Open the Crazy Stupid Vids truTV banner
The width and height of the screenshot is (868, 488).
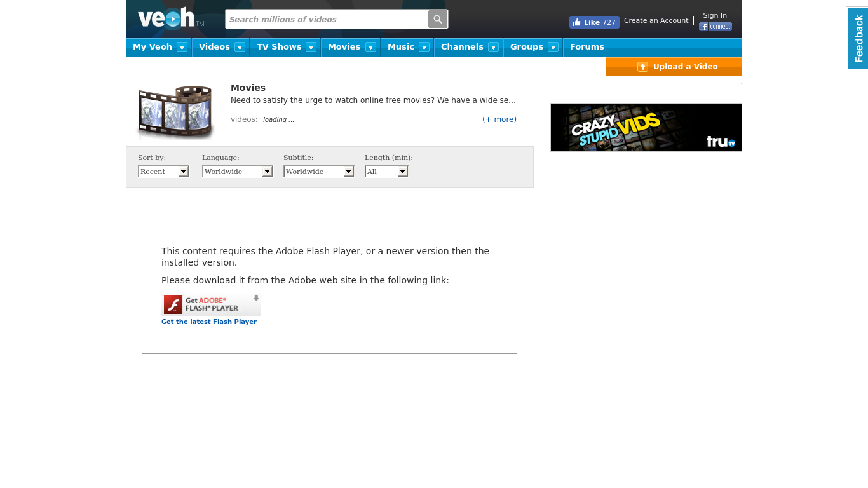coord(646,127)
